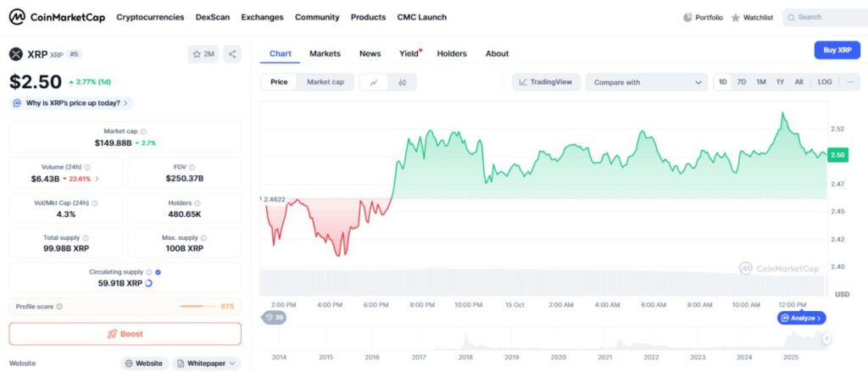Click the circulating supply progress ring
Image resolution: width=868 pixels, height=372 pixels.
pos(147,283)
